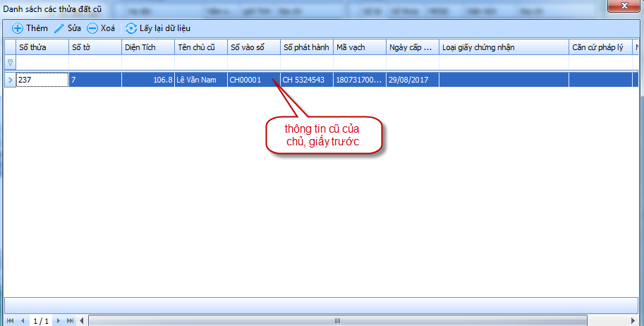Sort by Ngày cấp column header

pyautogui.click(x=412, y=47)
